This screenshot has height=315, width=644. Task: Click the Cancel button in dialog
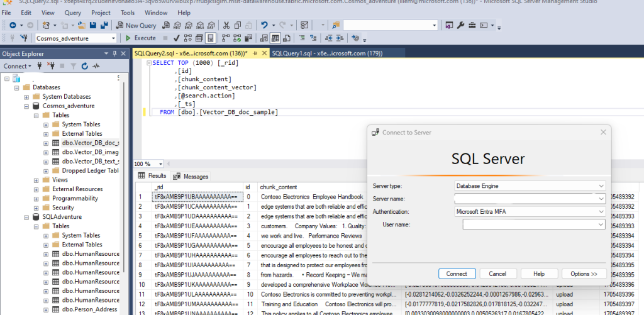(497, 274)
